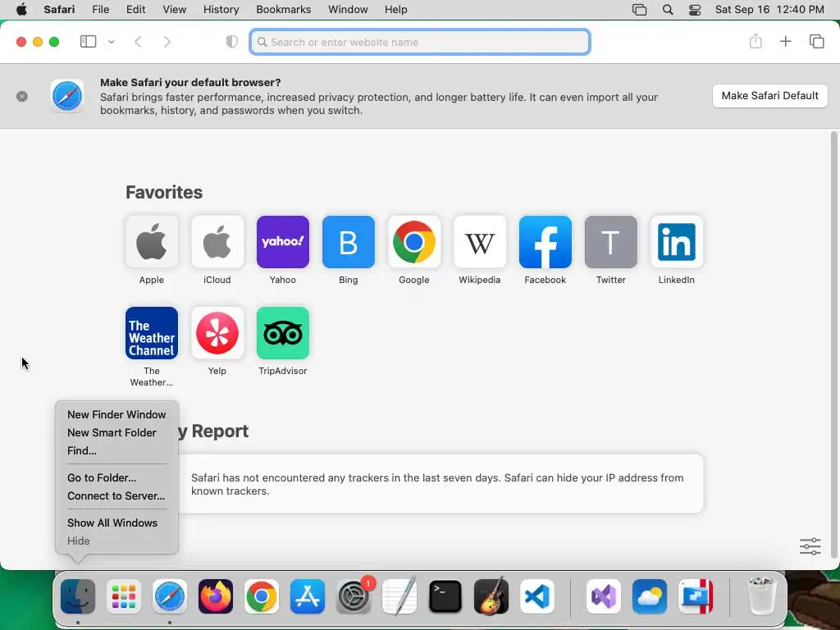Go forward to next page

tap(167, 42)
